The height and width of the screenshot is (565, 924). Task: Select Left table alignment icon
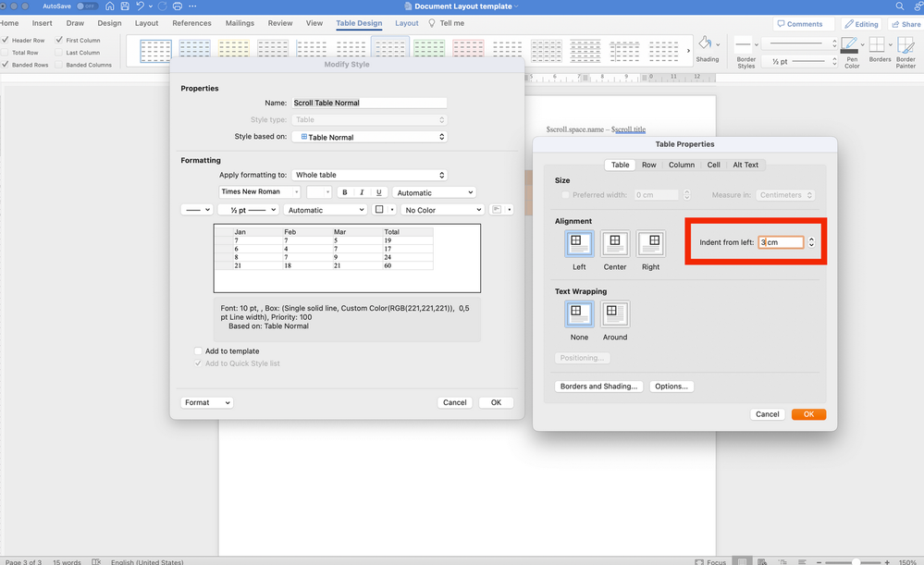579,243
